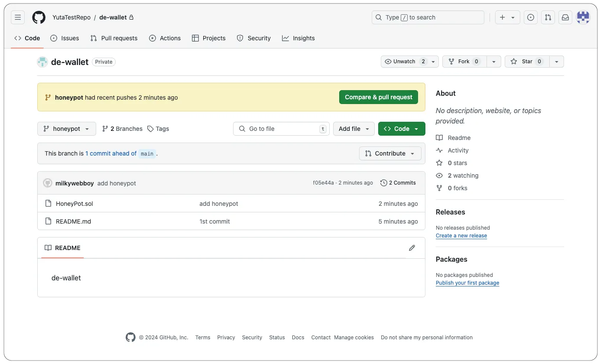
Task: Click Compare & pull request button
Action: tap(379, 97)
